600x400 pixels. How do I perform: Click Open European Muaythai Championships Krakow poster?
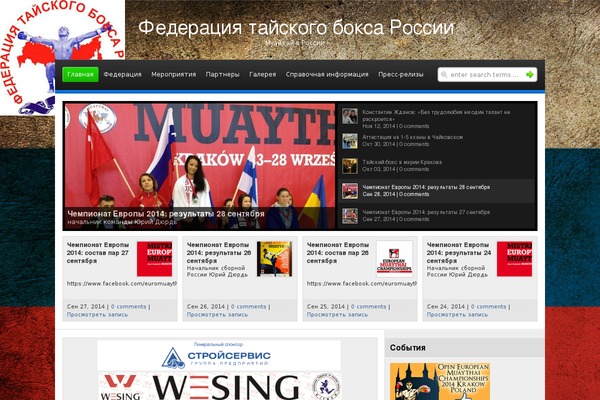tap(440, 382)
